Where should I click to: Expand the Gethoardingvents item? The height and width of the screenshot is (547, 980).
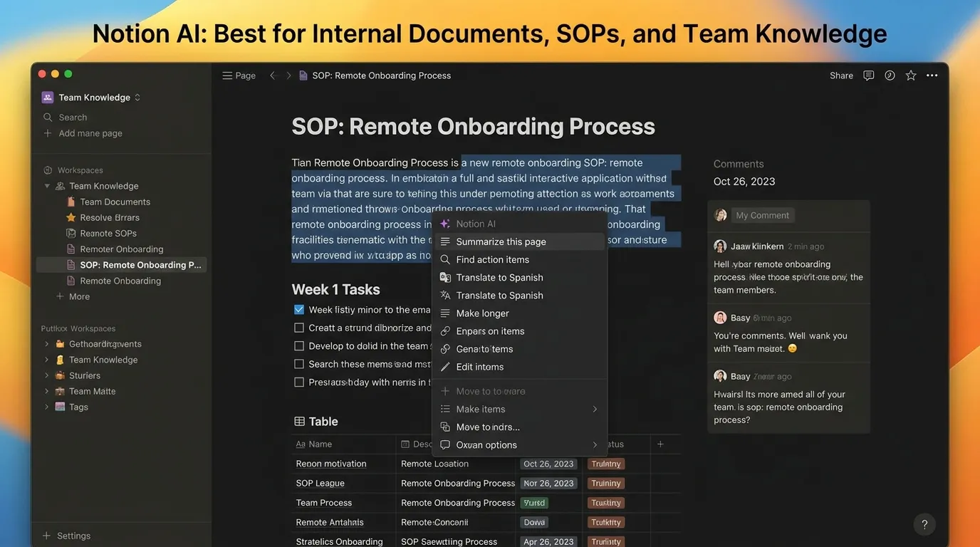(x=47, y=344)
